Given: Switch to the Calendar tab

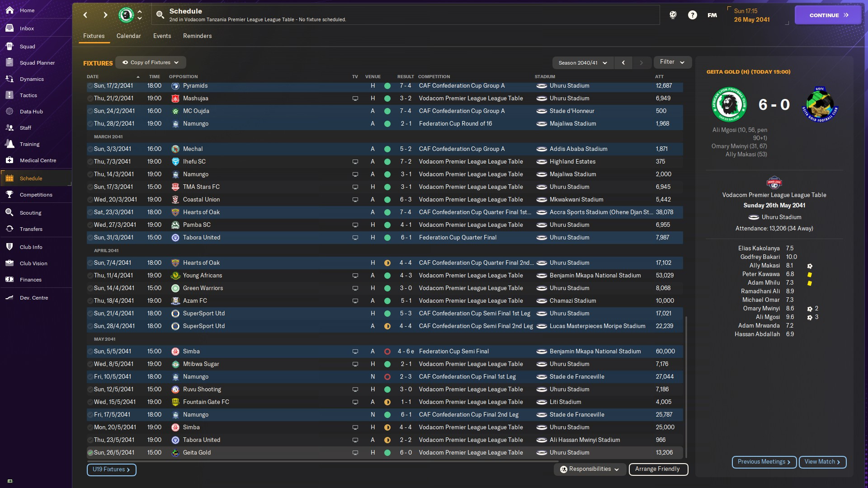Looking at the screenshot, I should [x=128, y=36].
